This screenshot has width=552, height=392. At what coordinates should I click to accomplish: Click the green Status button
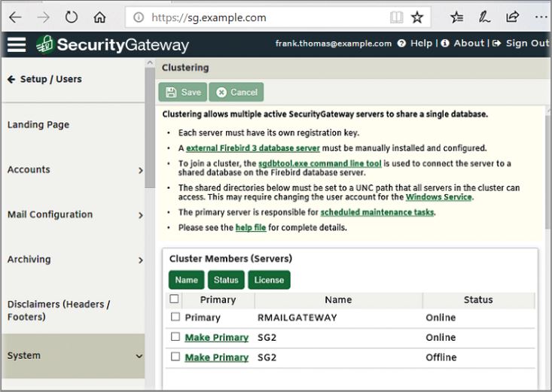point(226,280)
